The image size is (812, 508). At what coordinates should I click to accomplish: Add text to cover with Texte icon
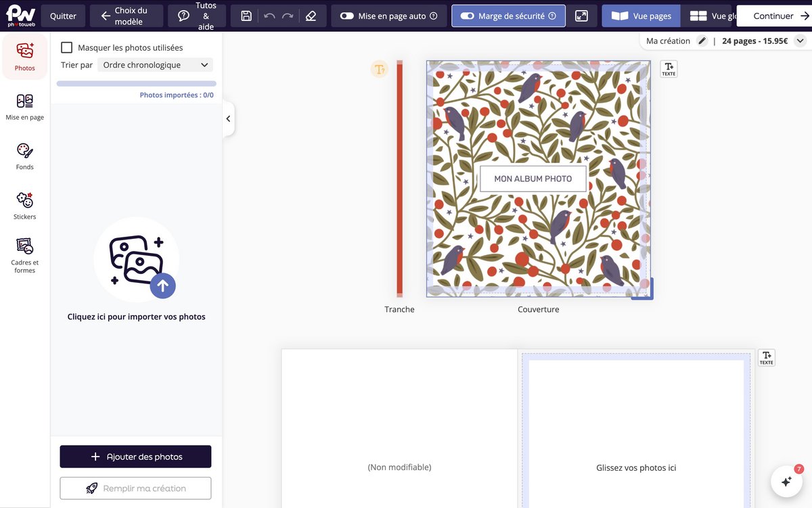point(669,68)
